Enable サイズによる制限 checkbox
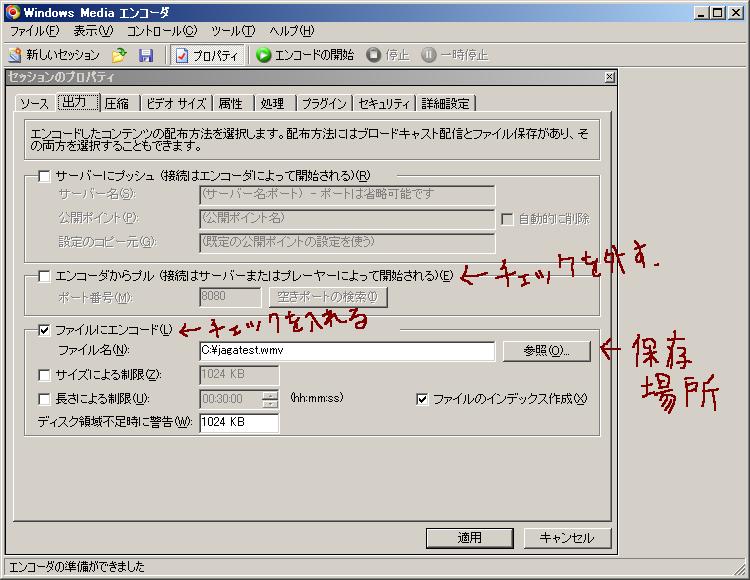This screenshot has width=750, height=580. click(x=44, y=375)
